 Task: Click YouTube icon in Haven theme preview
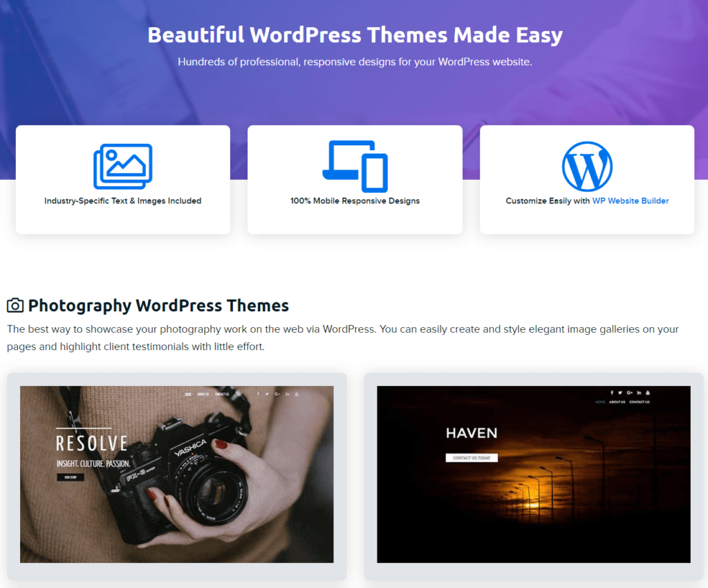coord(648,393)
